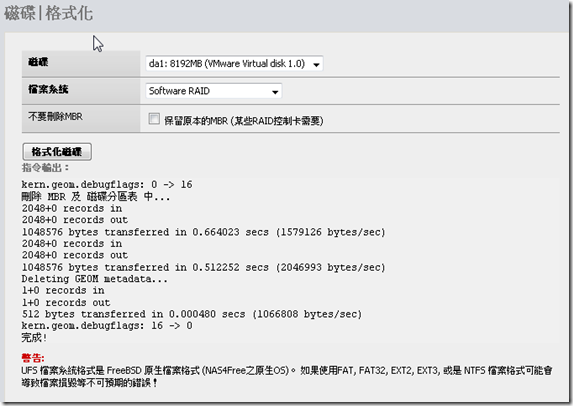
Task: Click the 磁碟|格式化 page title
Action: (49, 14)
